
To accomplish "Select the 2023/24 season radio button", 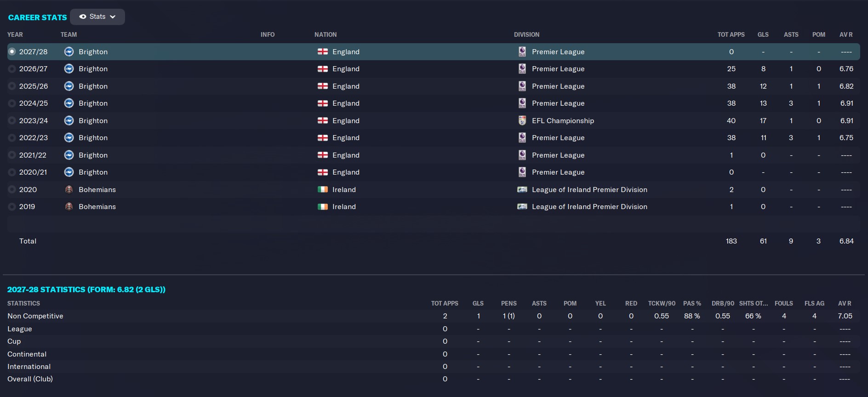I will point(12,120).
